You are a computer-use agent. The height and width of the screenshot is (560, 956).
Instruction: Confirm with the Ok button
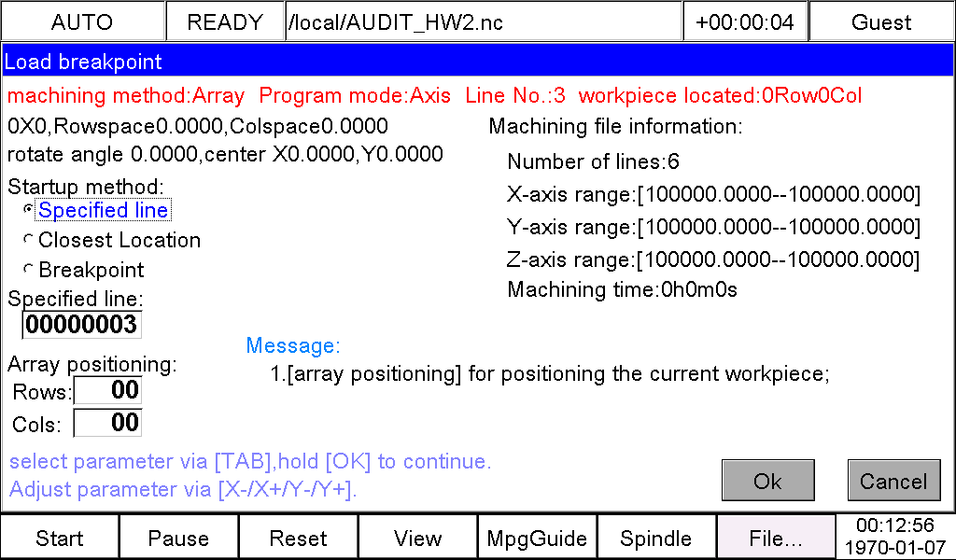[x=768, y=481]
